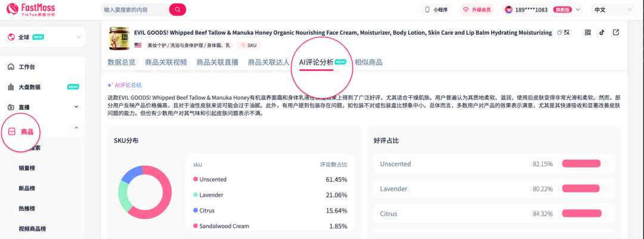Switch to the 商品关联达人 tab
644x239 pixels.
point(268,63)
